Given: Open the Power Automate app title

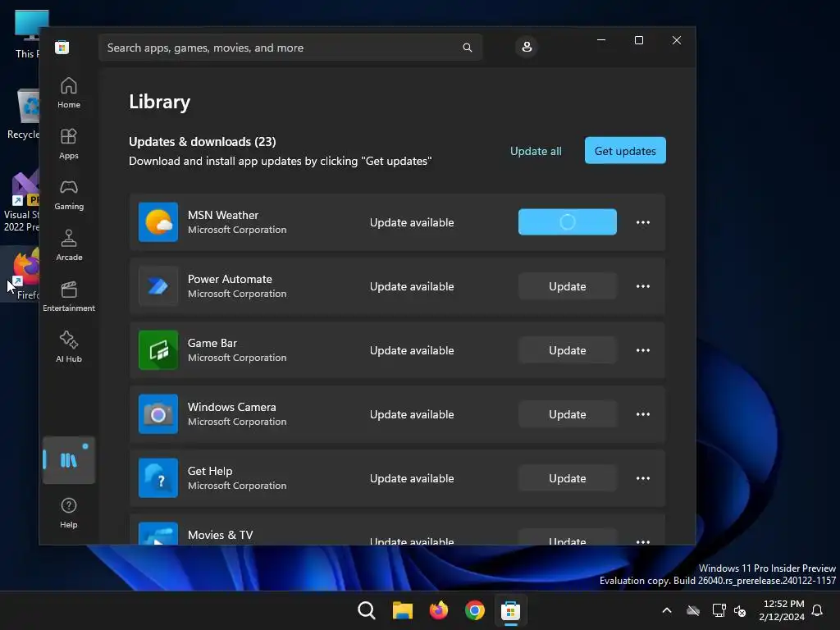Looking at the screenshot, I should (x=230, y=279).
